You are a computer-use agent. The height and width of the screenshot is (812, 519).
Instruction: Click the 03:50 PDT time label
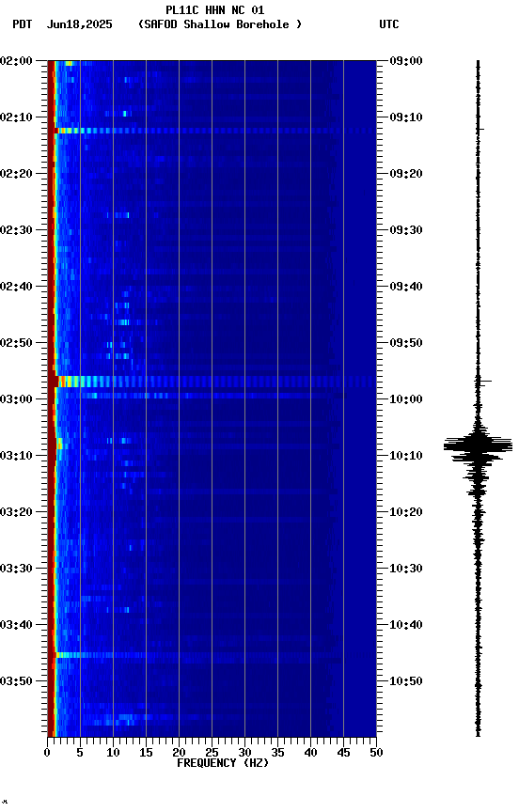[16, 681]
